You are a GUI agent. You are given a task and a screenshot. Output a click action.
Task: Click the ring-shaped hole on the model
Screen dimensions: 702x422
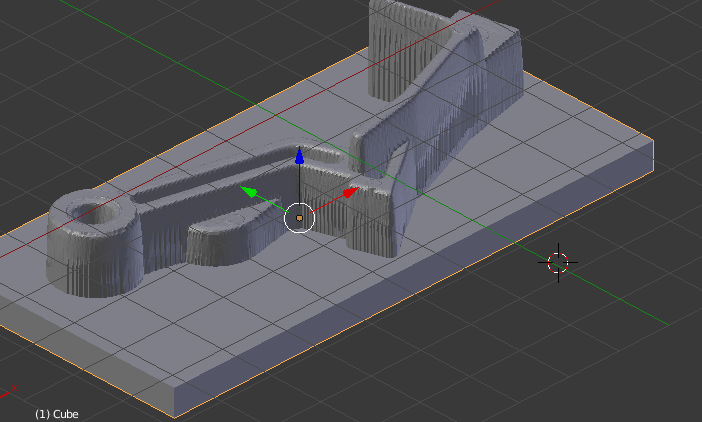click(x=97, y=213)
